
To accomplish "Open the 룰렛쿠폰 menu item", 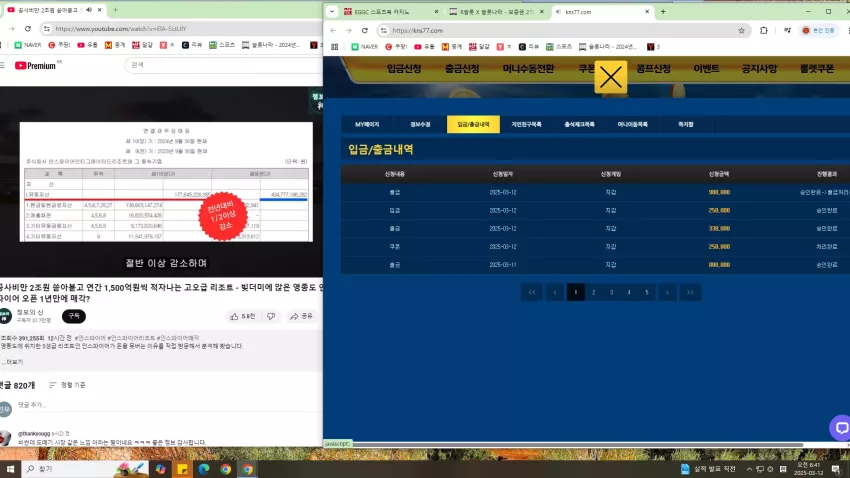I will click(817, 69).
